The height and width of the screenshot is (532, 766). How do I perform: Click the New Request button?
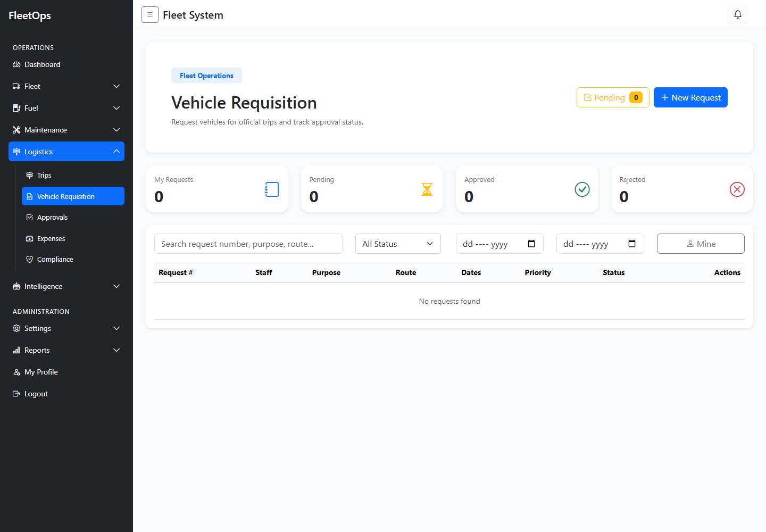pos(690,97)
